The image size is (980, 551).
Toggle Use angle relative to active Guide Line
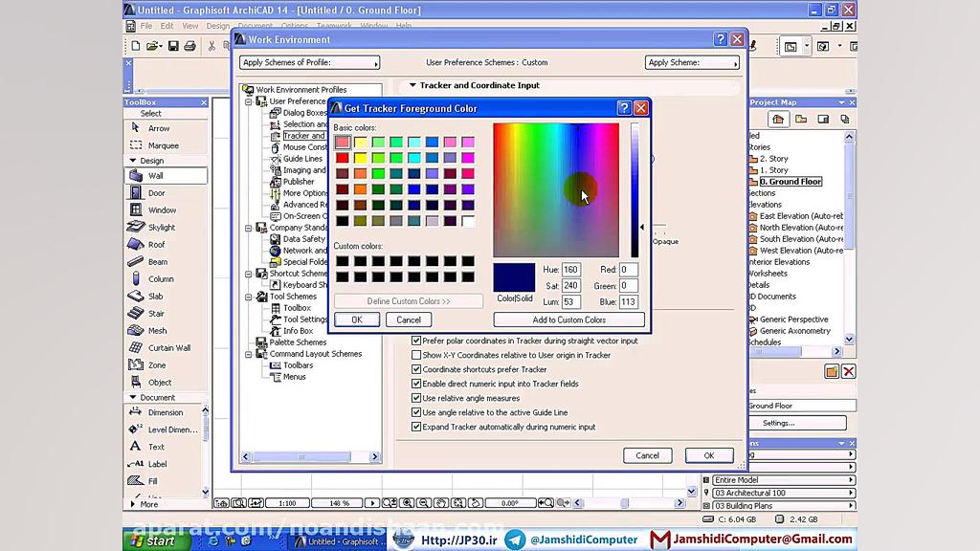[x=416, y=413]
